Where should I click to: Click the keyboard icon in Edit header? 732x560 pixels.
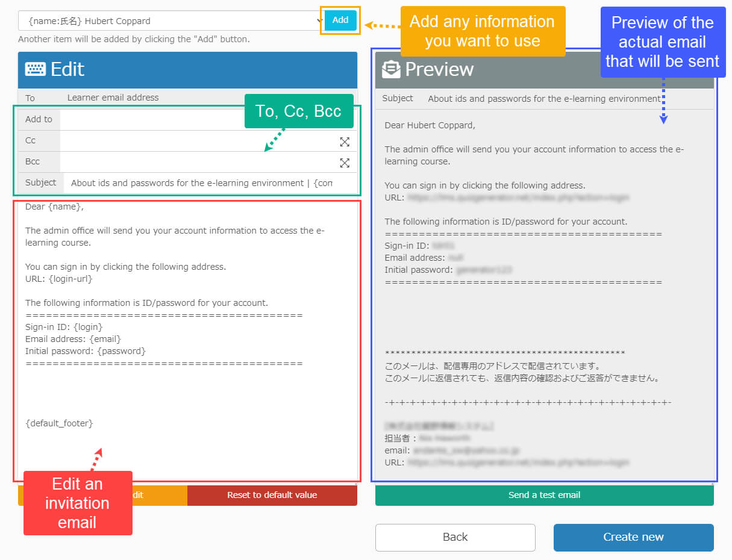coord(35,69)
